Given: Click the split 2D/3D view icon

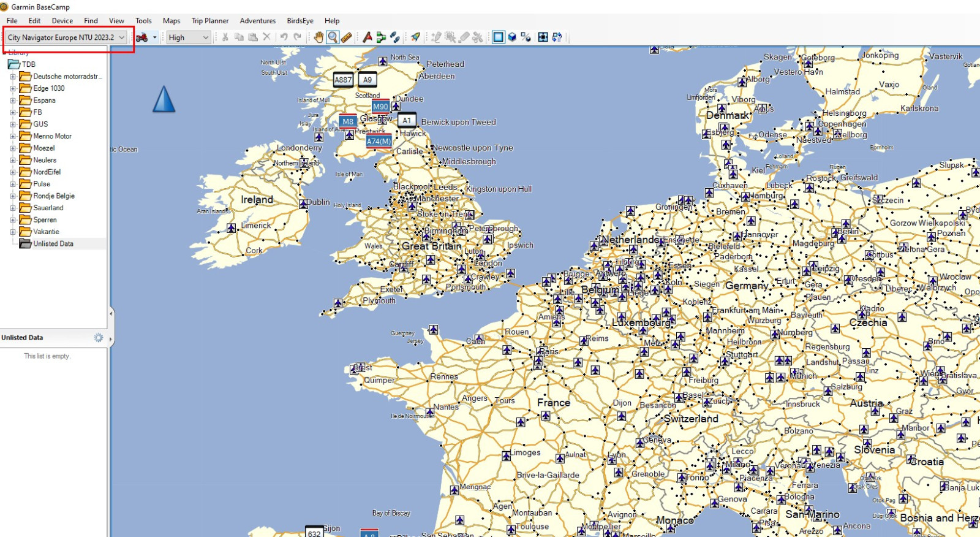Looking at the screenshot, I should coord(526,37).
